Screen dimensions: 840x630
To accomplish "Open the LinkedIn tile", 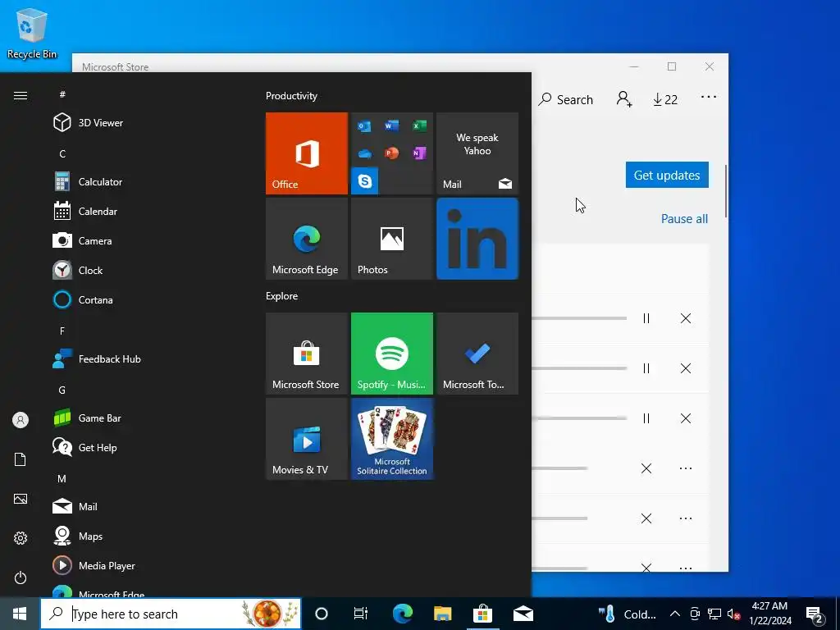I will tap(477, 239).
